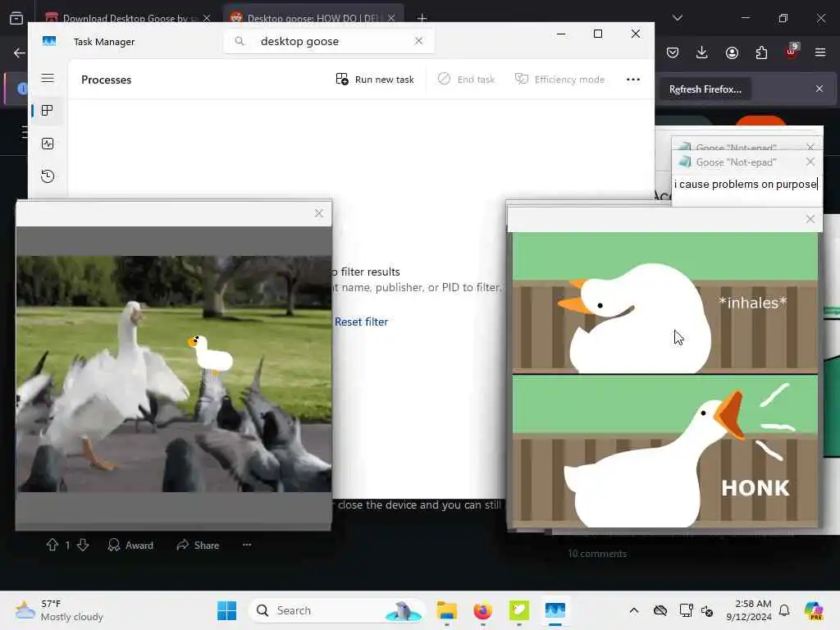The width and height of the screenshot is (840, 630).
Task: Click green notepad app taskbar icon
Action: (x=519, y=610)
